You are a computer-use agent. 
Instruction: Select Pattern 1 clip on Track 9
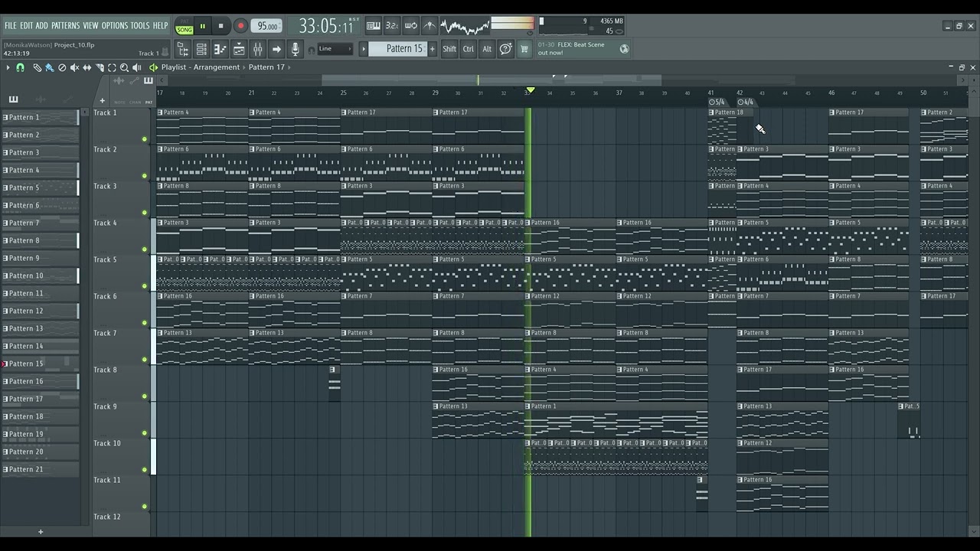pyautogui.click(x=616, y=420)
